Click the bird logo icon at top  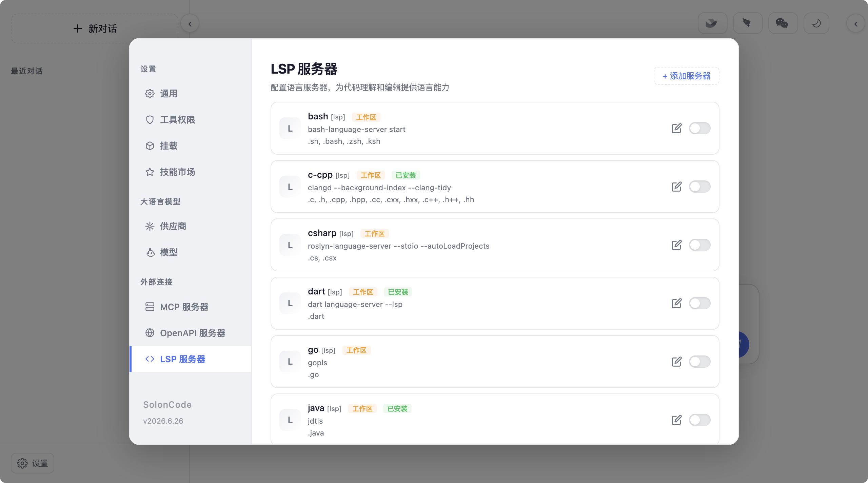coord(712,23)
